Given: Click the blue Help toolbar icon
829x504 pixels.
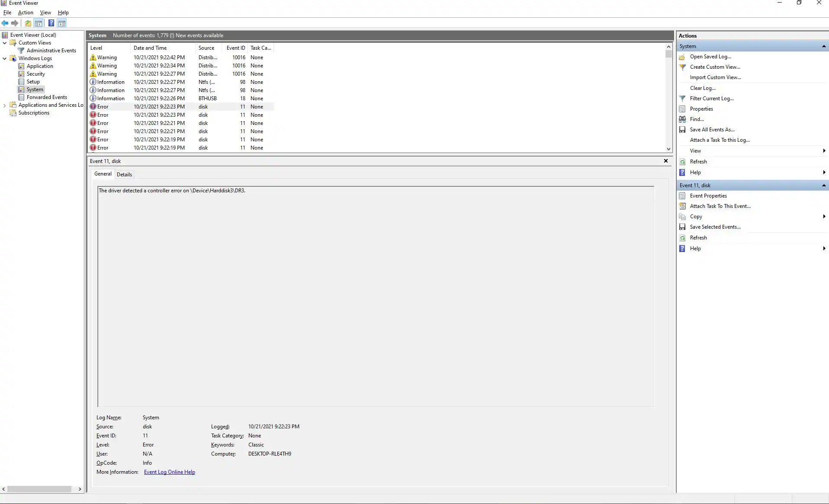Looking at the screenshot, I should (x=51, y=23).
